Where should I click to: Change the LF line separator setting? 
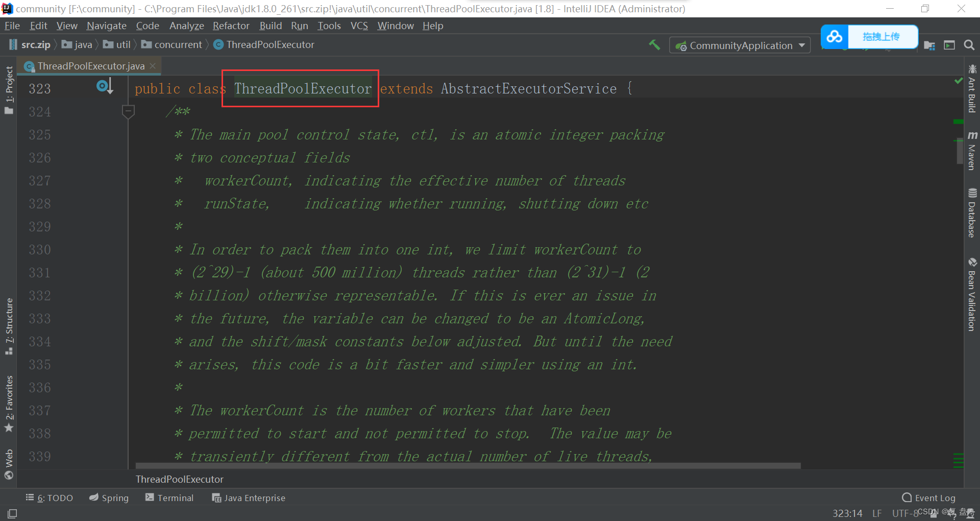877,513
